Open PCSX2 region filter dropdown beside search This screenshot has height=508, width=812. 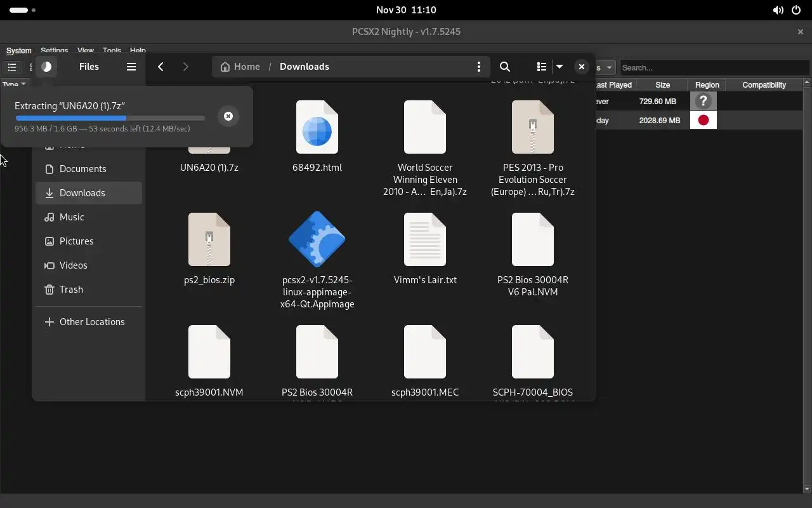[x=606, y=67]
